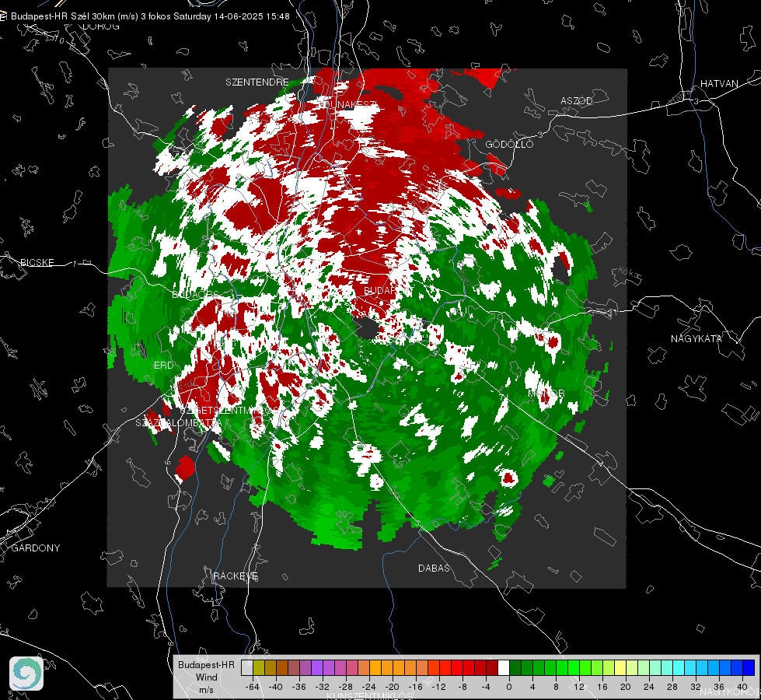The height and width of the screenshot is (700, 761).
Task: Click the 16 value on the legend scale
Action: coord(602,687)
